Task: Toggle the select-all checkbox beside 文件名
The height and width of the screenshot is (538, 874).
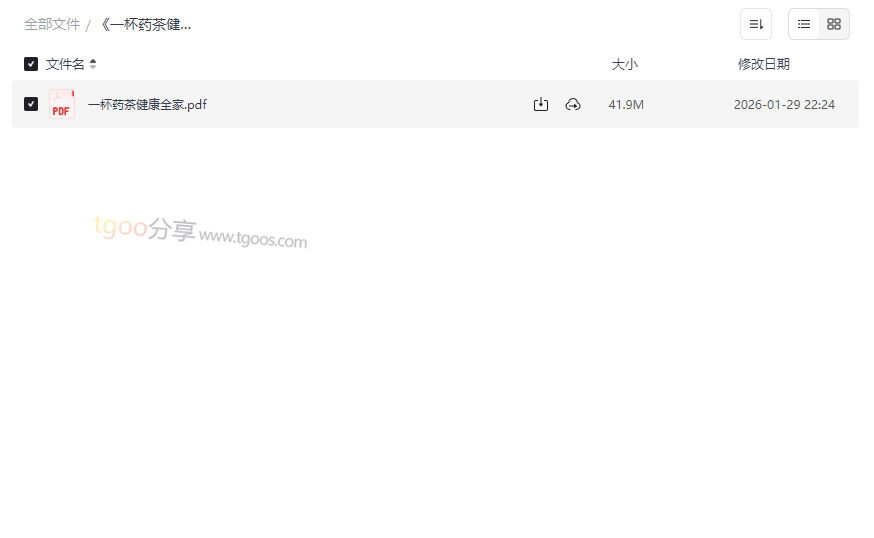Action: 31,64
